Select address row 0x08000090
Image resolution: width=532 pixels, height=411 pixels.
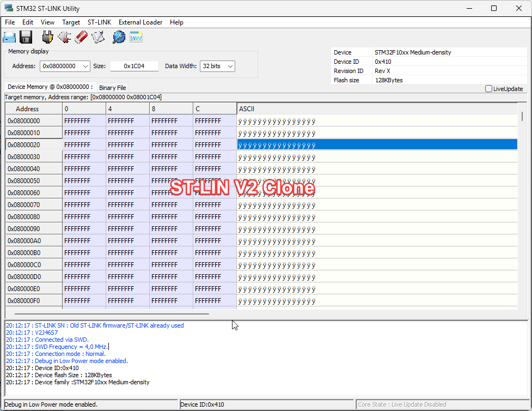[34, 229]
